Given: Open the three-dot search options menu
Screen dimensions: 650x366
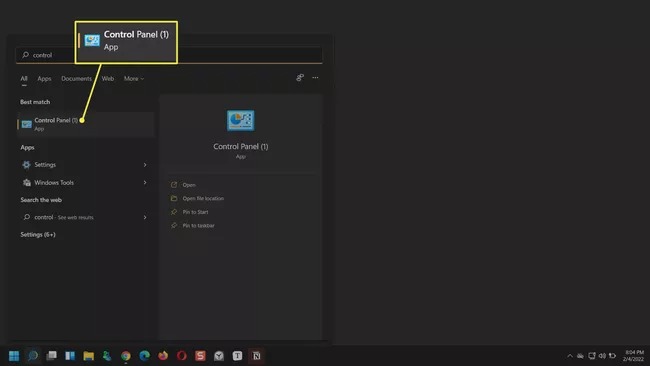Looking at the screenshot, I should (x=315, y=78).
